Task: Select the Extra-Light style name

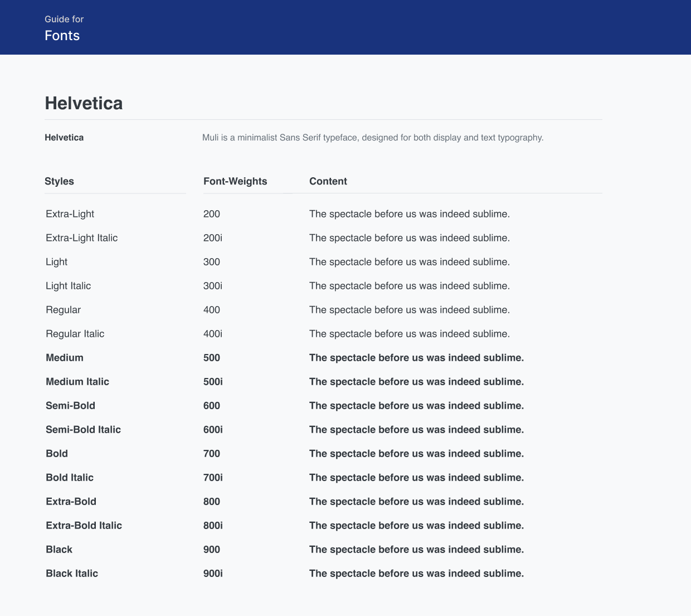Action: (70, 214)
